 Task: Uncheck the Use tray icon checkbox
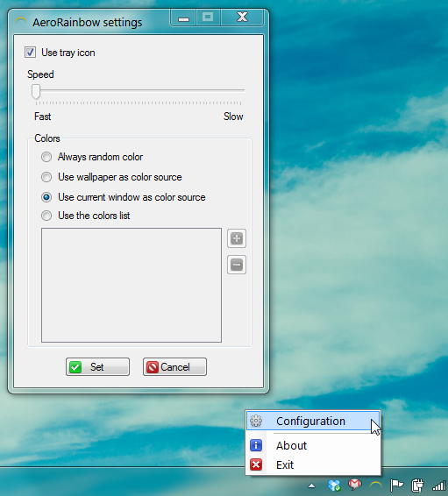pyautogui.click(x=30, y=53)
